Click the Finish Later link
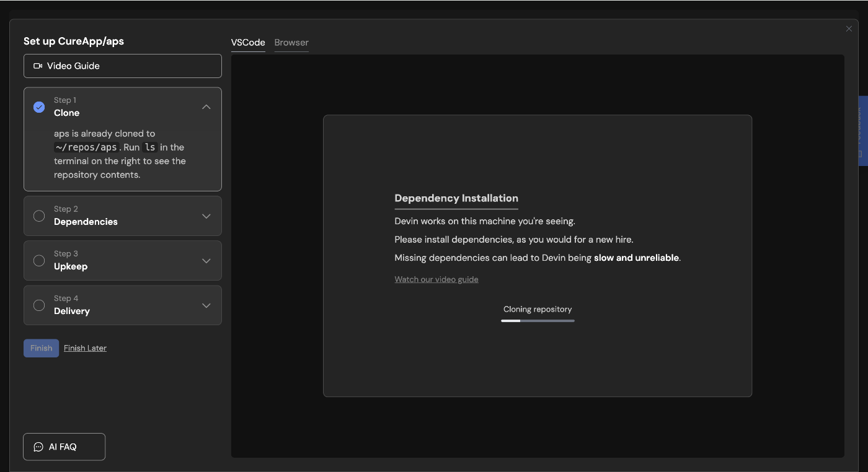 [x=85, y=348]
